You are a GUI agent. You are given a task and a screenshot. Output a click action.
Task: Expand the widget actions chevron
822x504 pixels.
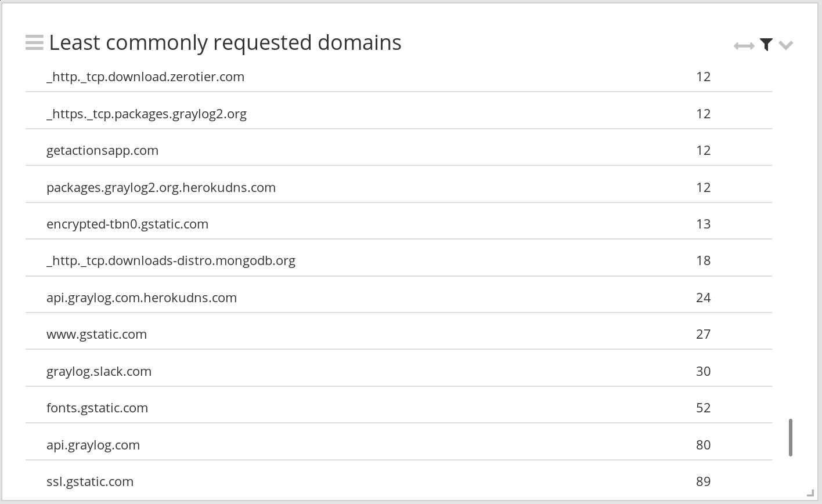click(x=786, y=45)
